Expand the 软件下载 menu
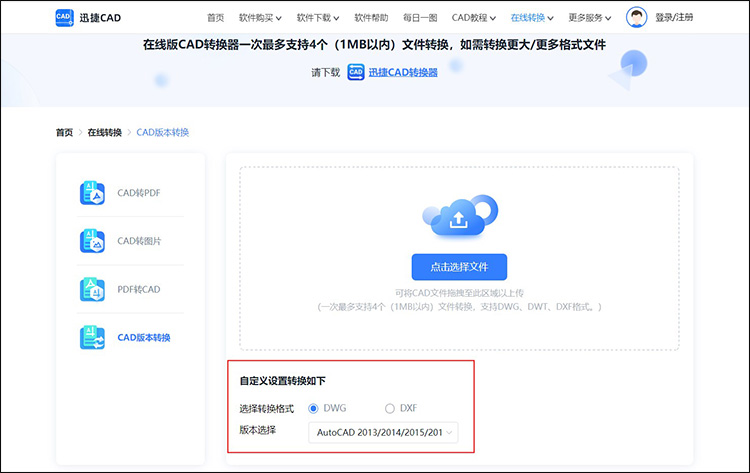The width and height of the screenshot is (750, 473). (x=318, y=18)
